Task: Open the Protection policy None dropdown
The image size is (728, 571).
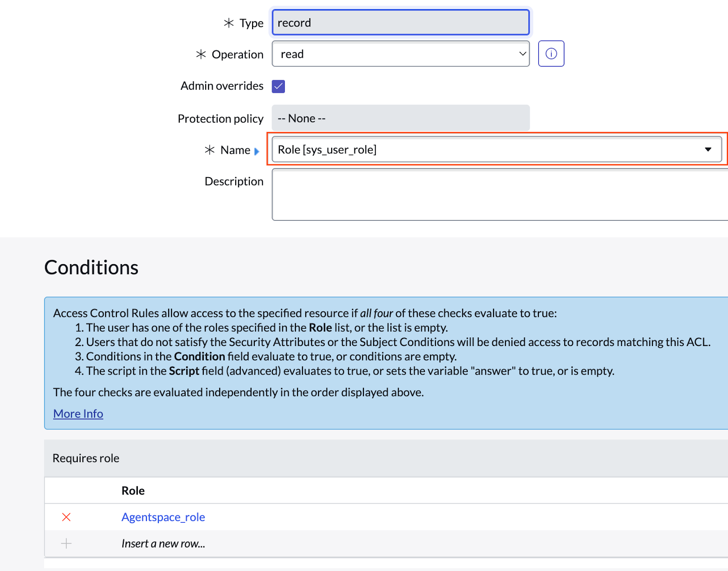Action: coord(400,118)
